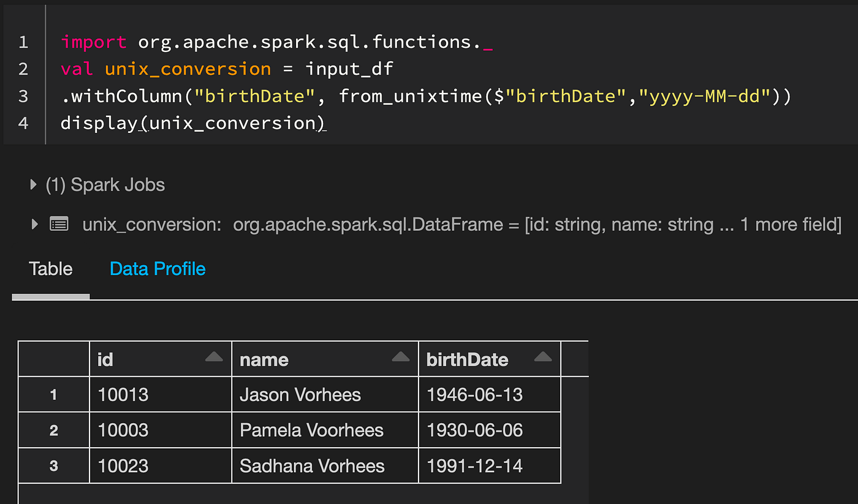Click line number 4 in the code editor
Viewport: 858px width, 504px height.
coord(23,122)
